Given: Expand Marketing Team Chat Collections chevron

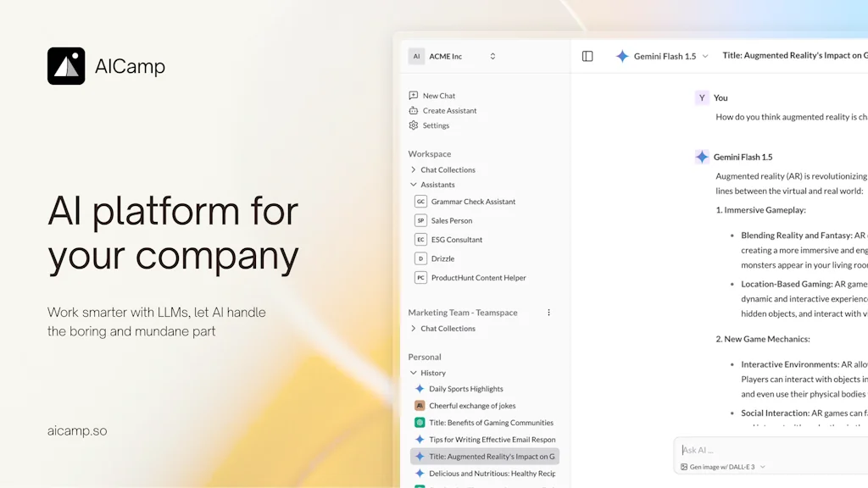Looking at the screenshot, I should click(413, 328).
